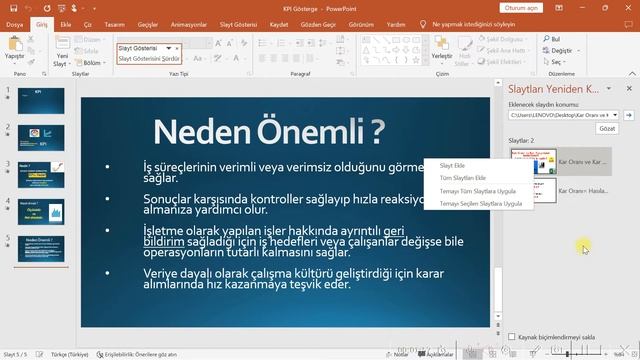Click the Bul (Find) magnifier icon
The height and width of the screenshot is (360, 640).
click(547, 39)
